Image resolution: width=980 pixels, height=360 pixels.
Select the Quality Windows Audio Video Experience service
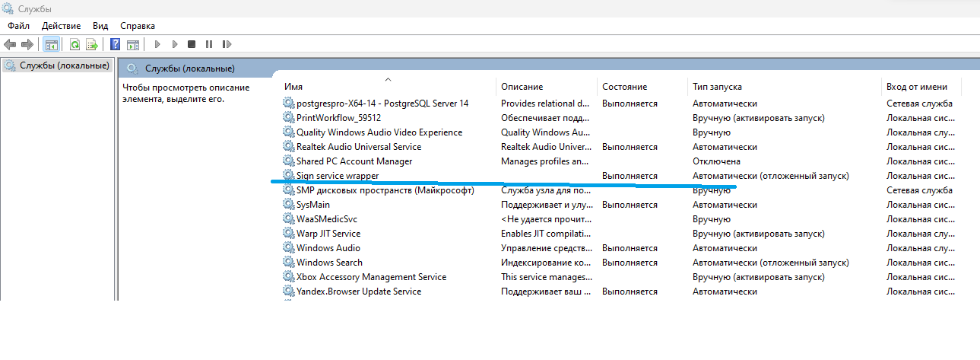pos(379,132)
